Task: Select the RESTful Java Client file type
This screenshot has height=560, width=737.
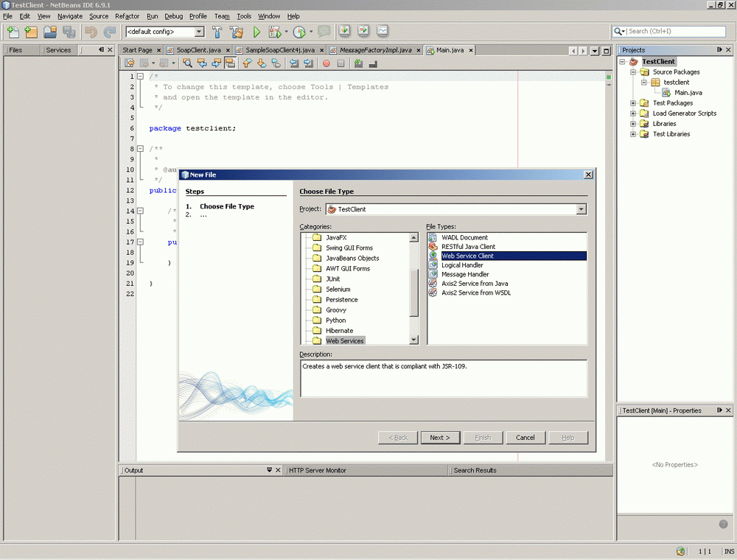Action: [468, 247]
